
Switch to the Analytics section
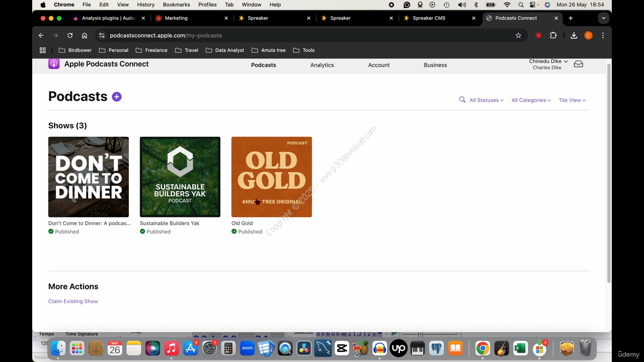(x=322, y=65)
